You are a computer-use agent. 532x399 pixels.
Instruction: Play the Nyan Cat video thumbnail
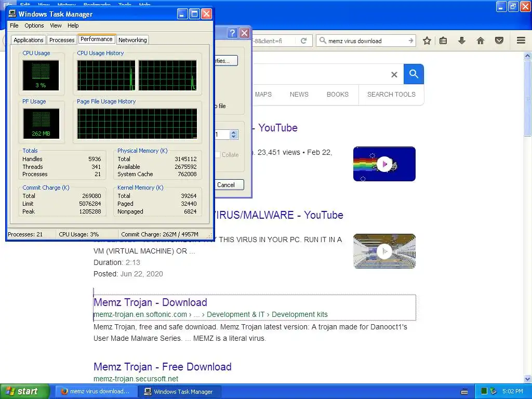coord(384,164)
